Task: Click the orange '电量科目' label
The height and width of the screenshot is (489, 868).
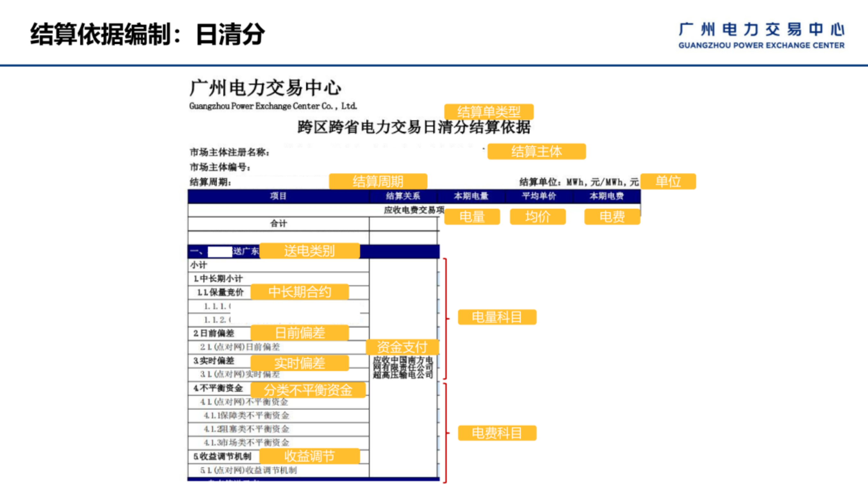Action: (x=497, y=317)
